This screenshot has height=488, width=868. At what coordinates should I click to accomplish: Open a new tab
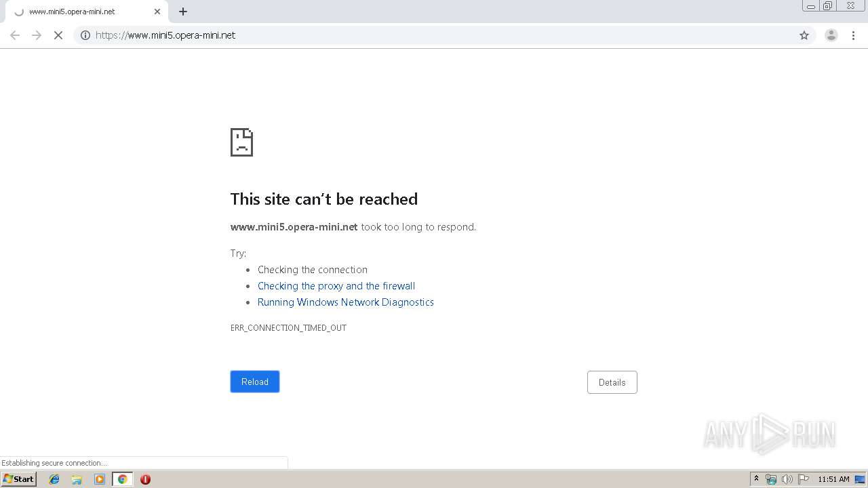(x=183, y=12)
